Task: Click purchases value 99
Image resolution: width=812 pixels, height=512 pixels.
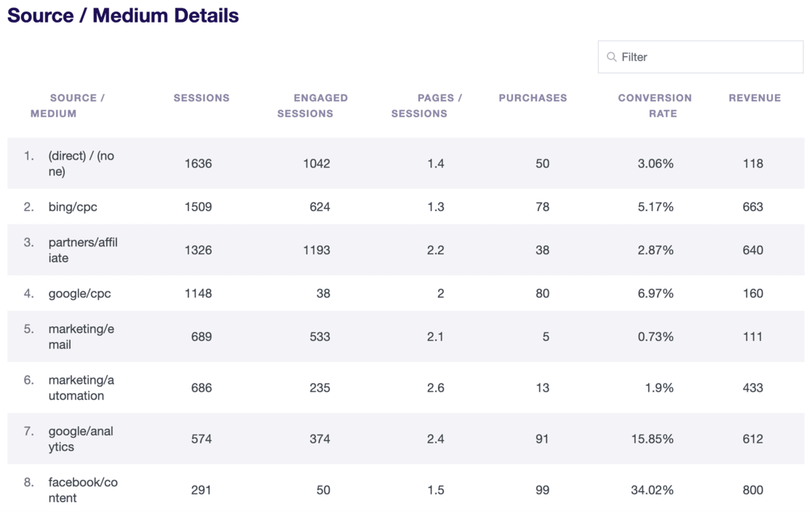Action: 542,490
